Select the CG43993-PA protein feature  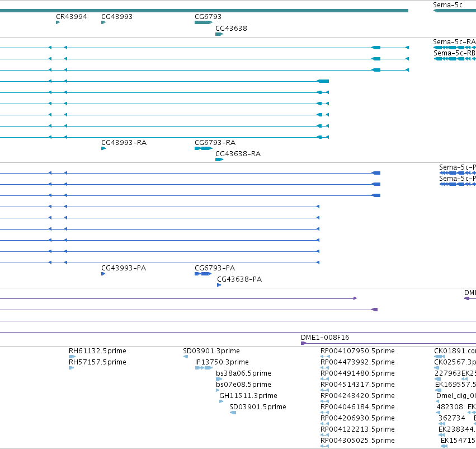point(103,274)
